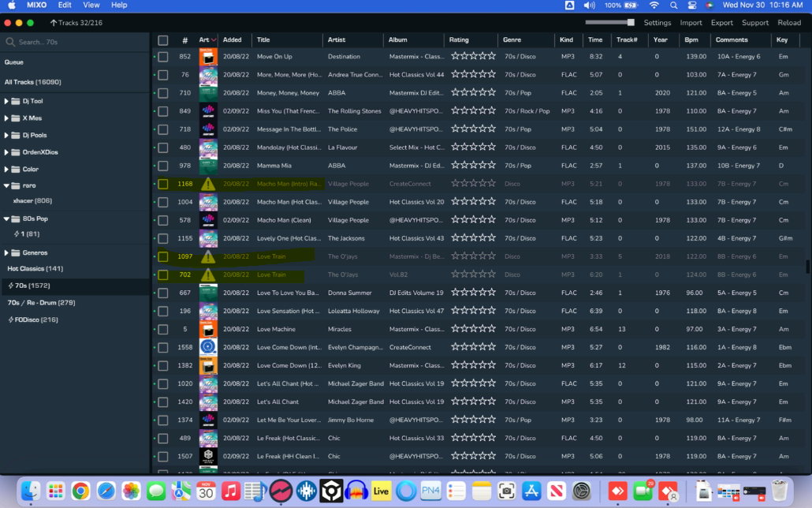Click the Import button

click(691, 23)
